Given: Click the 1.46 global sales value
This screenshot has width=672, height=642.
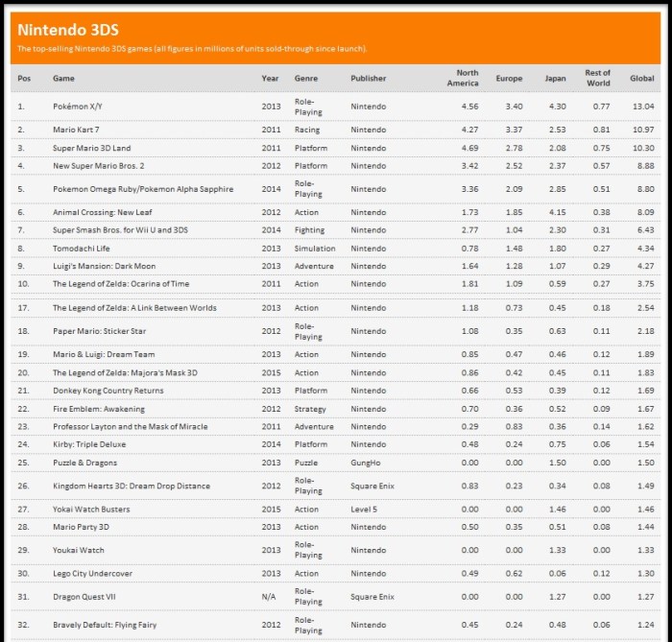Looking at the screenshot, I should pos(645,510).
